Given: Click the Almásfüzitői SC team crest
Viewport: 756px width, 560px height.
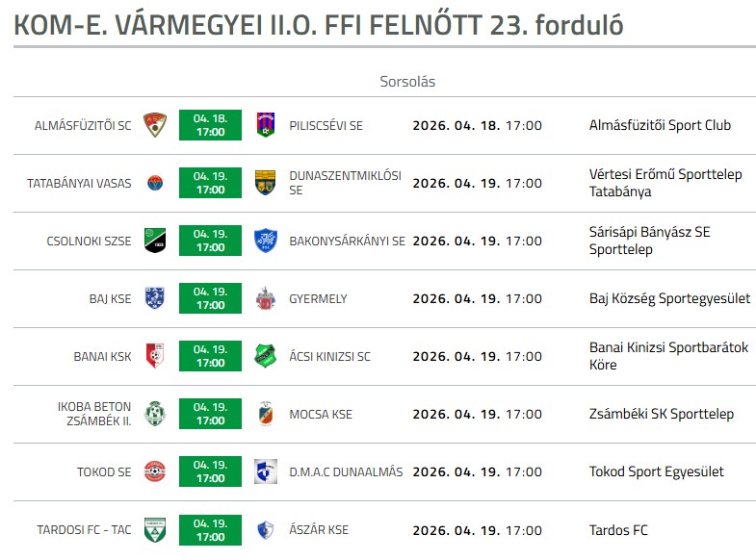Looking at the screenshot, I should [154, 125].
